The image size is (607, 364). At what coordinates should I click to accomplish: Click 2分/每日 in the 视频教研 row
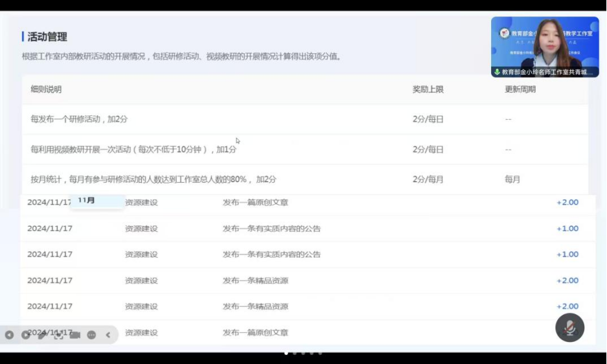428,150
